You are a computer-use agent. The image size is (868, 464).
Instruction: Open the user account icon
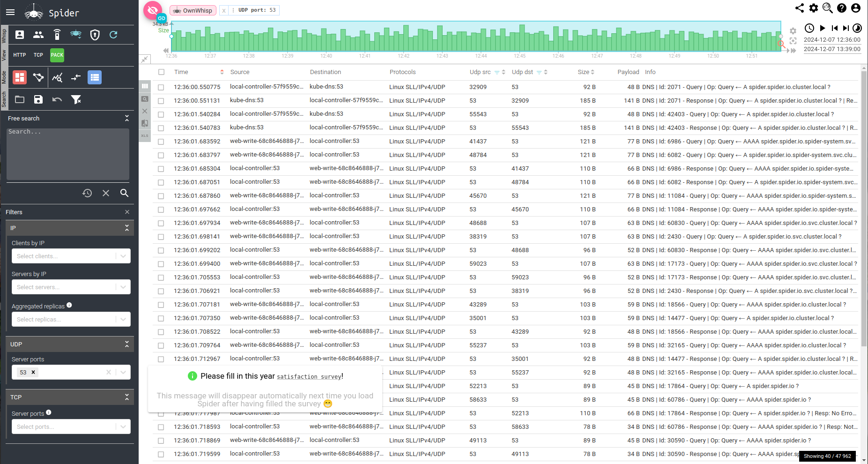pyautogui.click(x=856, y=8)
